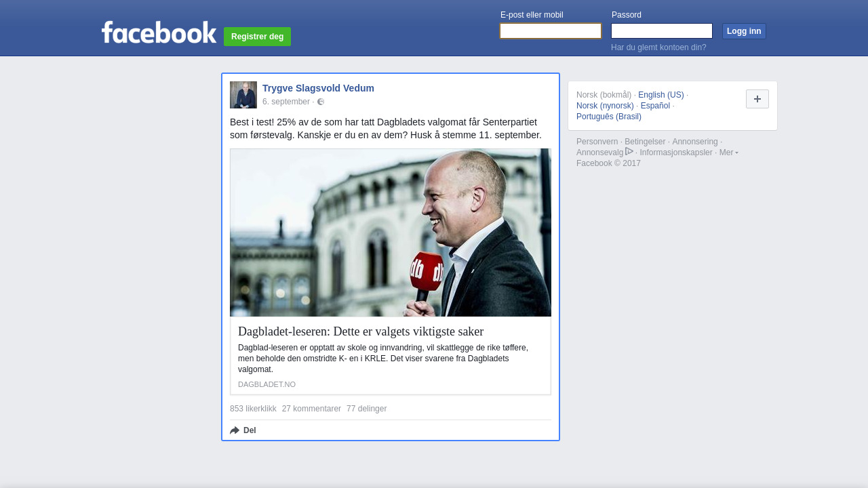
Task: Open Trygve Slagsvold Vedum profile name link
Action: pyautogui.click(x=318, y=88)
